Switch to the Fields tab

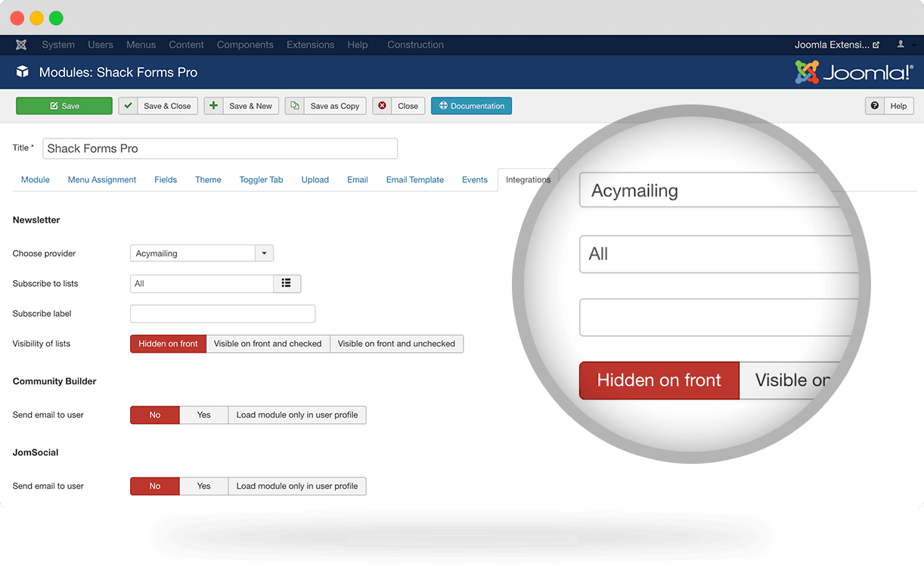click(166, 179)
